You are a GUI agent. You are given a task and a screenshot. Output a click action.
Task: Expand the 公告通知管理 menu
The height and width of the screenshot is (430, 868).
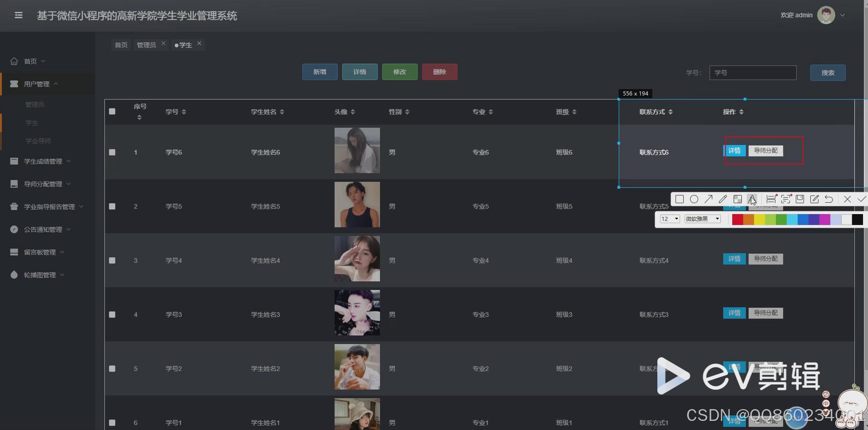click(69, 229)
